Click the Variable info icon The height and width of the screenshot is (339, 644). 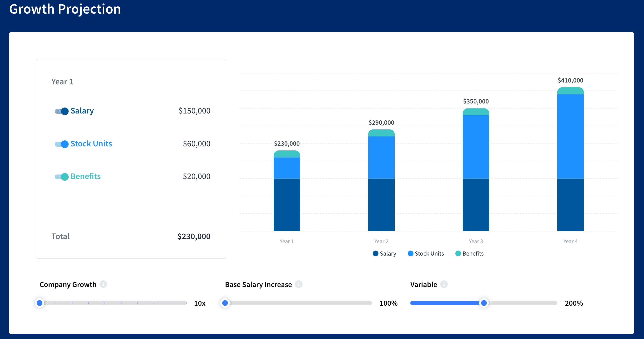pyautogui.click(x=444, y=284)
